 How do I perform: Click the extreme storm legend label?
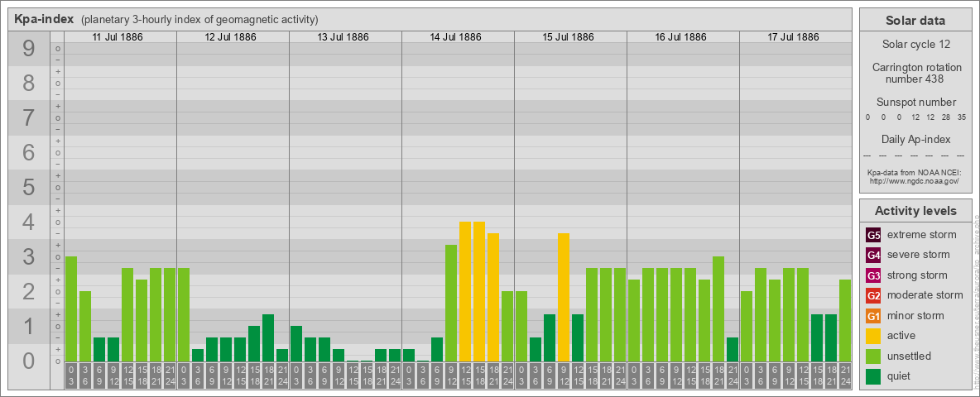pos(922,235)
